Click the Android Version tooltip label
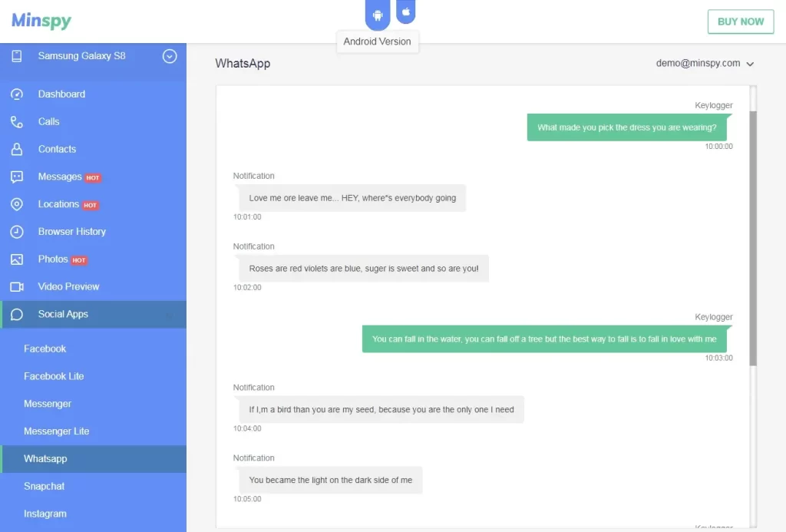This screenshot has width=786, height=532. 378,41
